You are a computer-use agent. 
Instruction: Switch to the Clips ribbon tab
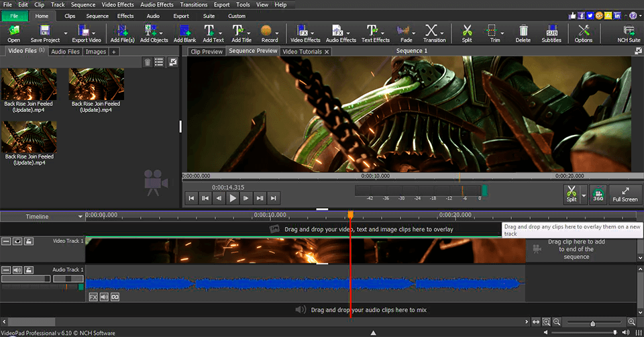(x=70, y=16)
